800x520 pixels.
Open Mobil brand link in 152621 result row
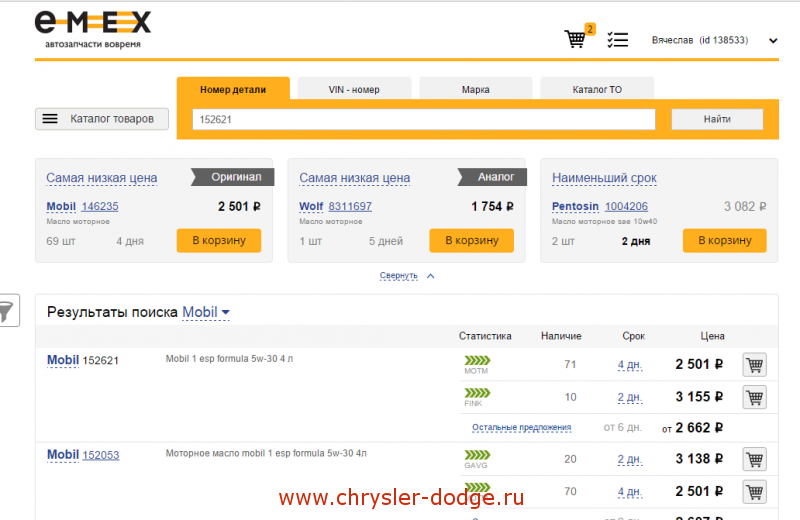[63, 360]
